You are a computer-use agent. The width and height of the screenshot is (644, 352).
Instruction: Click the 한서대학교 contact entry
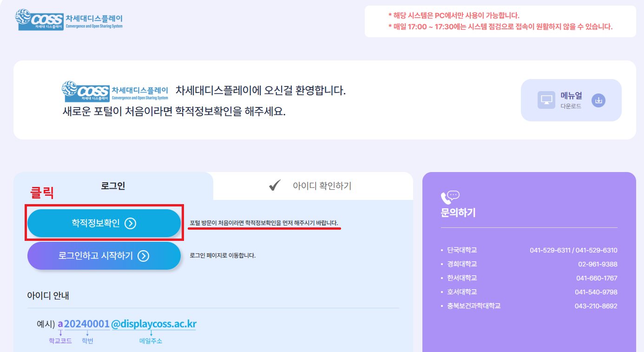coord(529,278)
